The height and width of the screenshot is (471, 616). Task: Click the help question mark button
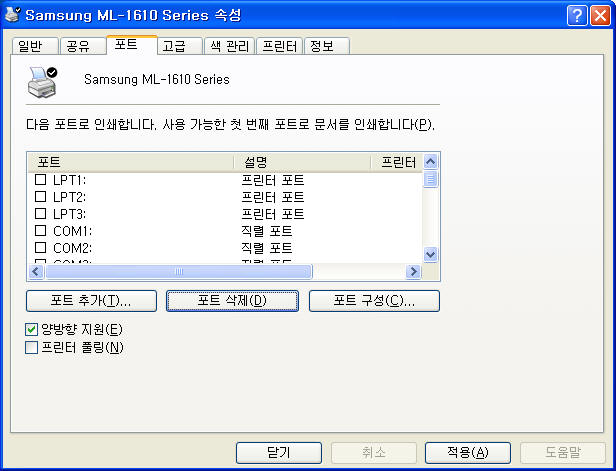click(x=577, y=16)
